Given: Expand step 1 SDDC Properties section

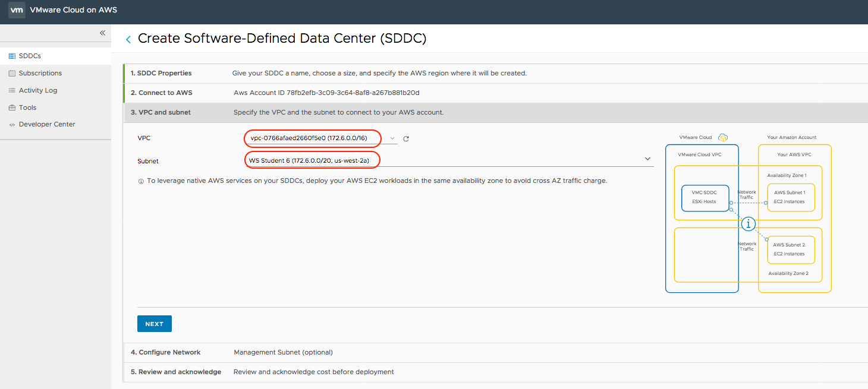Looking at the screenshot, I should tap(161, 73).
